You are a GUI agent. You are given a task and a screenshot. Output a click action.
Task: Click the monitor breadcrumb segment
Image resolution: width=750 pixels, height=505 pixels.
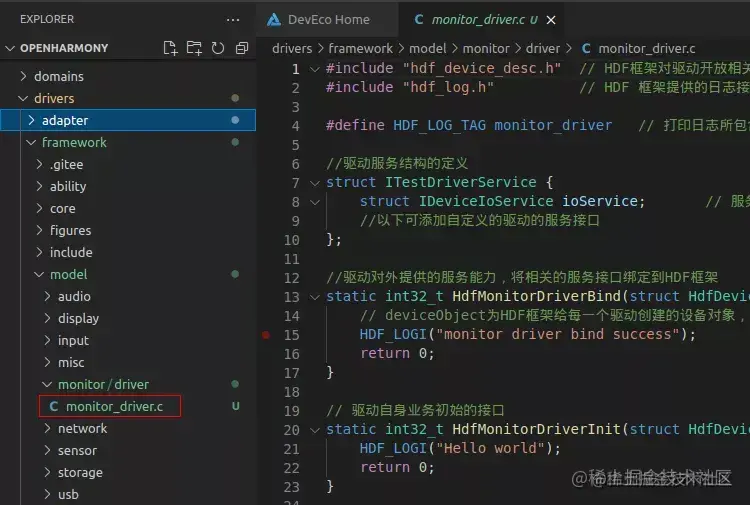point(486,48)
